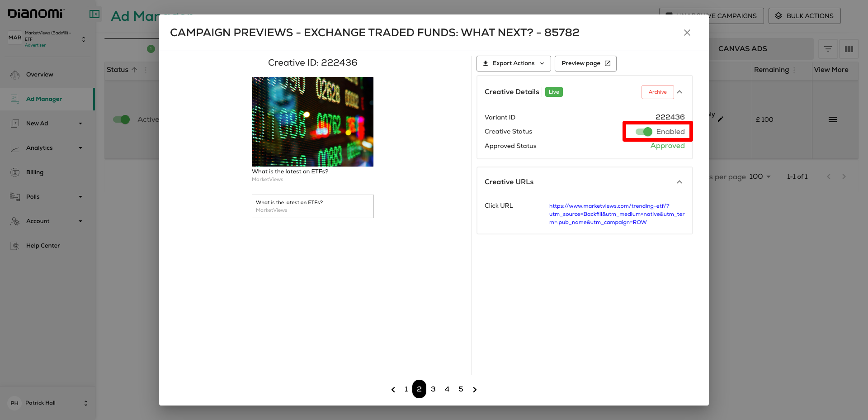868x420 pixels.
Task: Click the Polls sidebar icon
Action: (15, 197)
